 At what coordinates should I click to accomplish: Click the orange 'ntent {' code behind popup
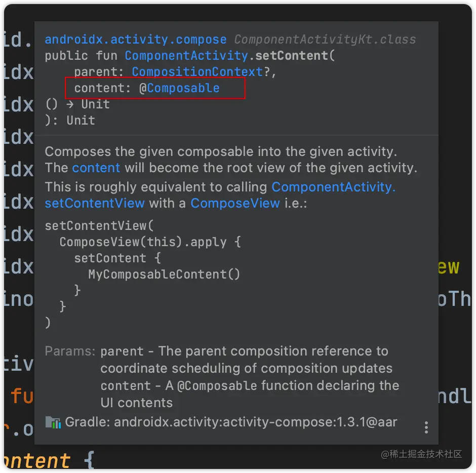pyautogui.click(x=49, y=460)
